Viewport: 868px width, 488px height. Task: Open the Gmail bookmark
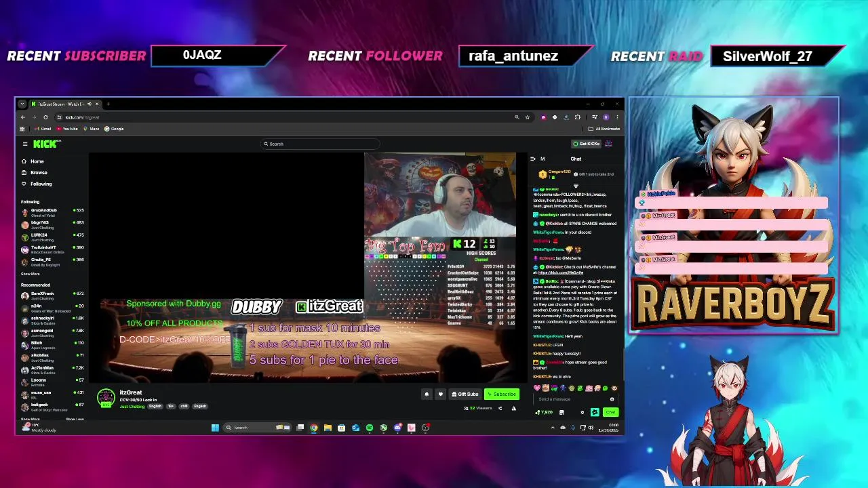[43, 129]
